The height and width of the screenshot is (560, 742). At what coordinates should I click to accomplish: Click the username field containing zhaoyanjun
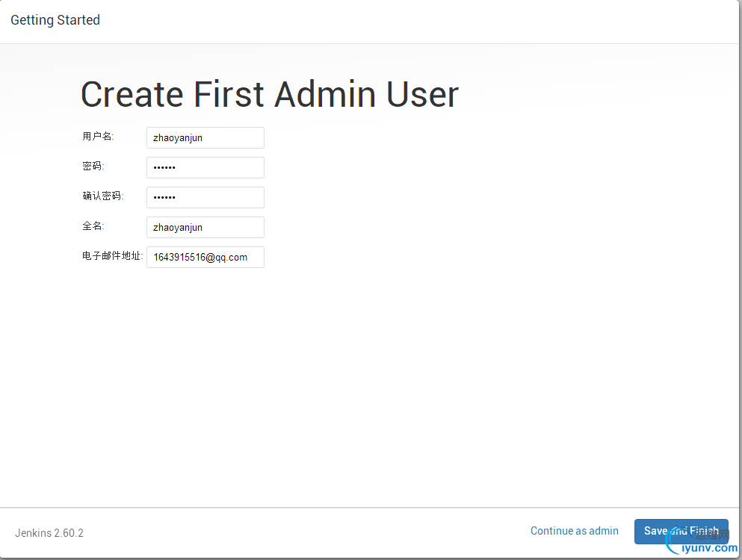click(205, 137)
